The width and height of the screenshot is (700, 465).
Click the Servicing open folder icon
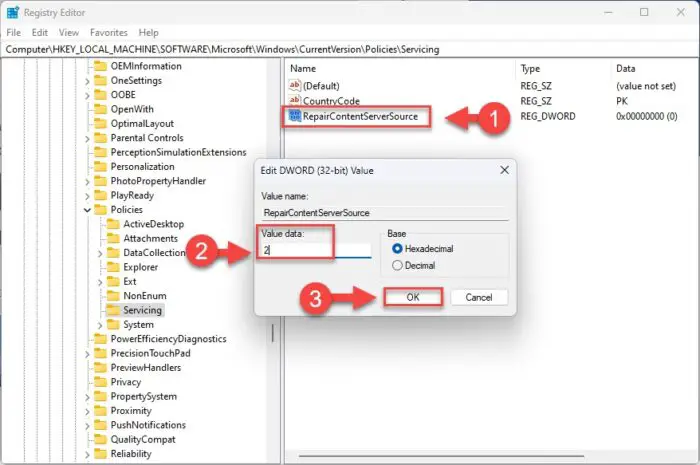point(113,310)
